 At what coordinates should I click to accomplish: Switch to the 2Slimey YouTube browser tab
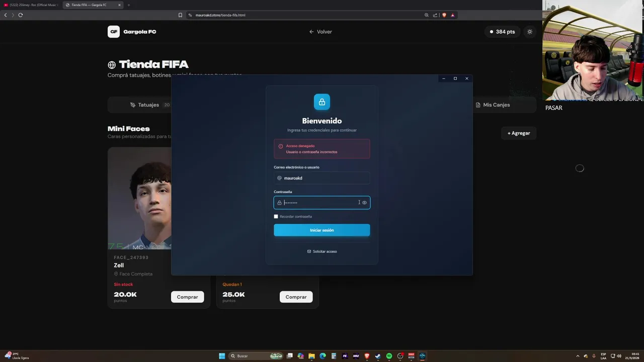coord(31,5)
